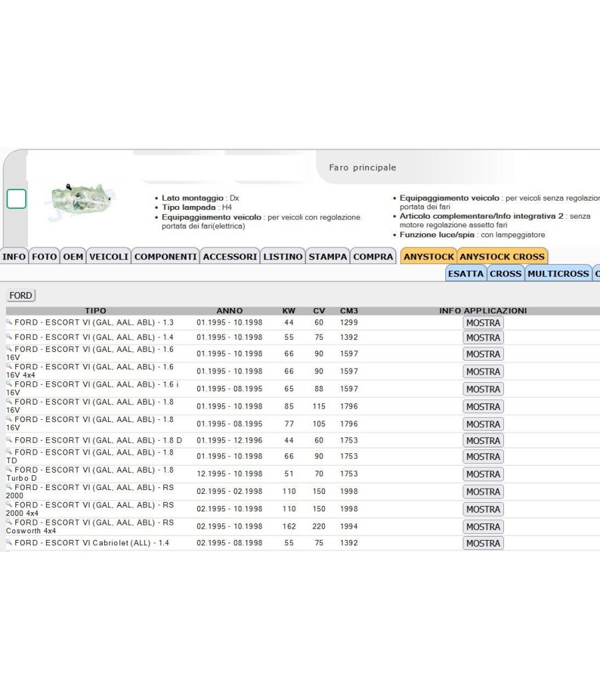Select the CV value '220'
600x700 pixels.
click(319, 527)
